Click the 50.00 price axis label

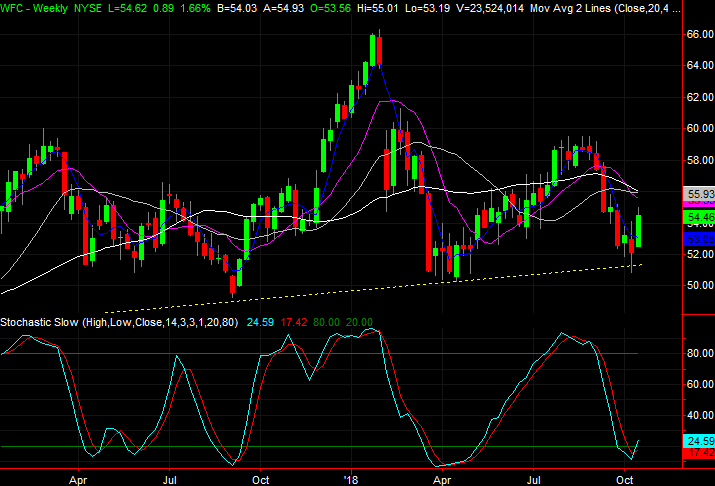697,286
